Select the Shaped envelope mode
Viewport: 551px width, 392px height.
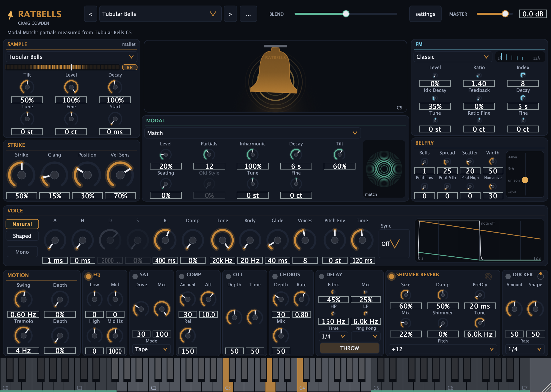[22, 236]
